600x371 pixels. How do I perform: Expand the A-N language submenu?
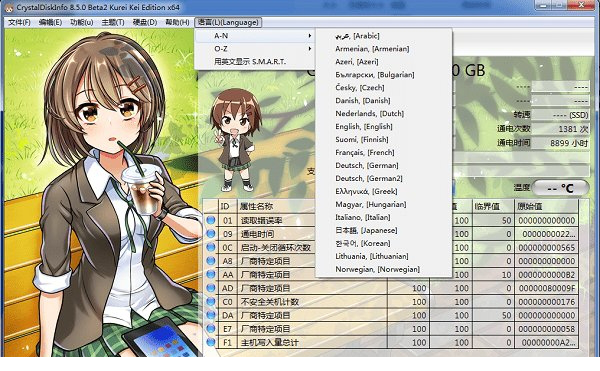(x=255, y=36)
